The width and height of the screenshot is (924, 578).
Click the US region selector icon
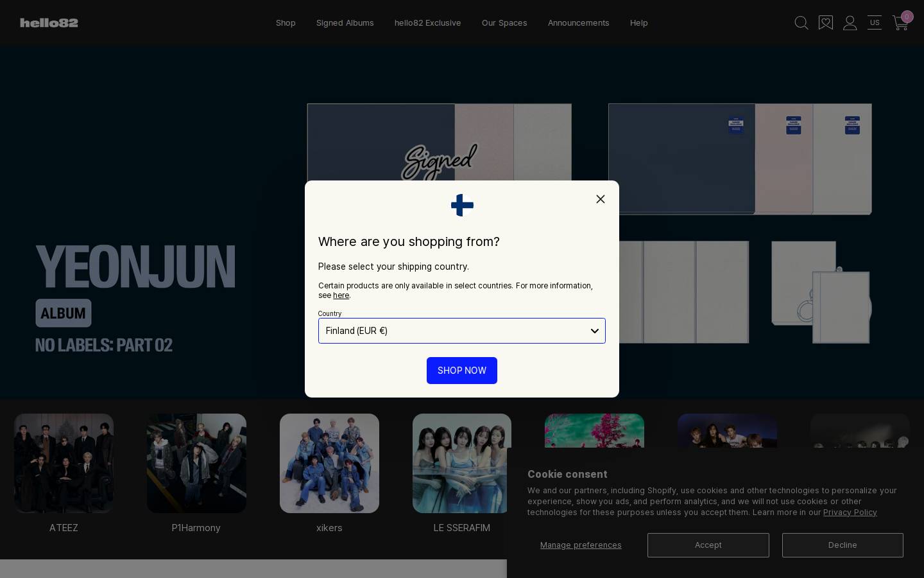(x=875, y=23)
